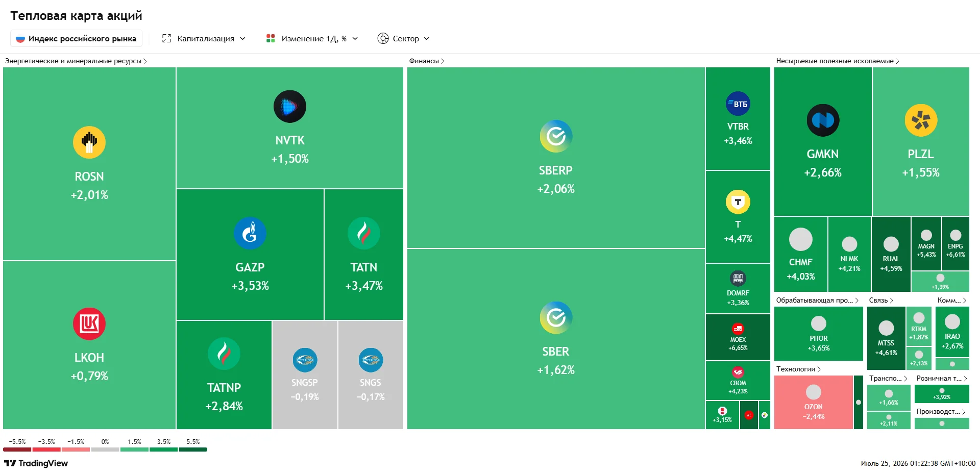Click the TATN flame logo
The width and height of the screenshot is (980, 474).
[364, 233]
